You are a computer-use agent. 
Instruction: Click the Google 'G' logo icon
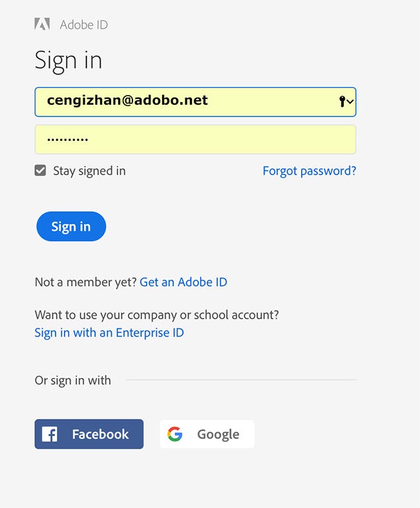[174, 434]
